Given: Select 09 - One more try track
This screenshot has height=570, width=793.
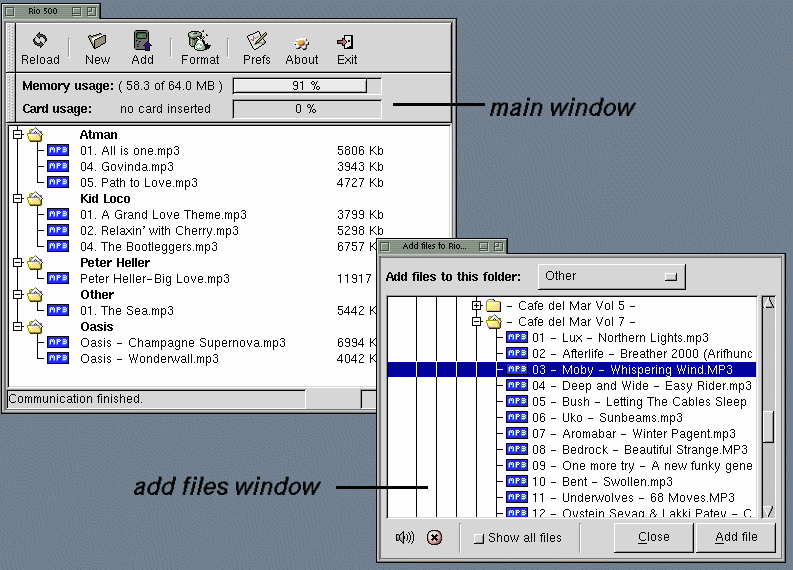Looking at the screenshot, I should tap(642, 465).
